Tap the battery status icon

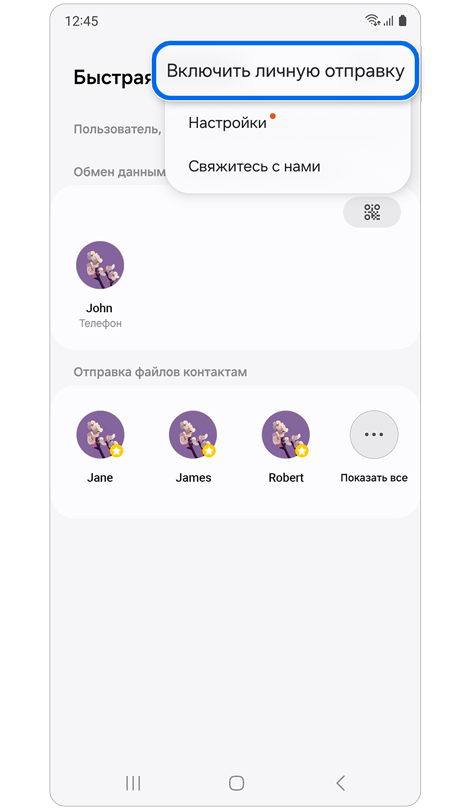click(x=403, y=20)
